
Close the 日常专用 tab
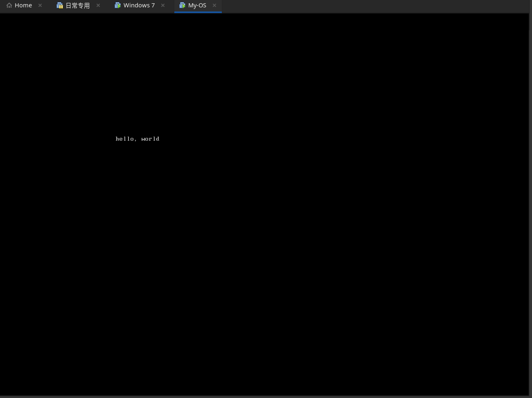click(98, 5)
